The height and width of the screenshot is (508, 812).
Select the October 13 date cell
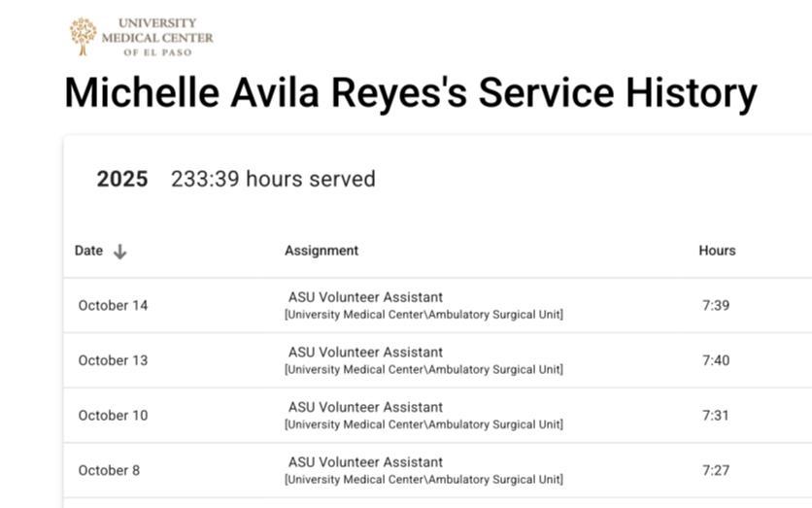(114, 360)
